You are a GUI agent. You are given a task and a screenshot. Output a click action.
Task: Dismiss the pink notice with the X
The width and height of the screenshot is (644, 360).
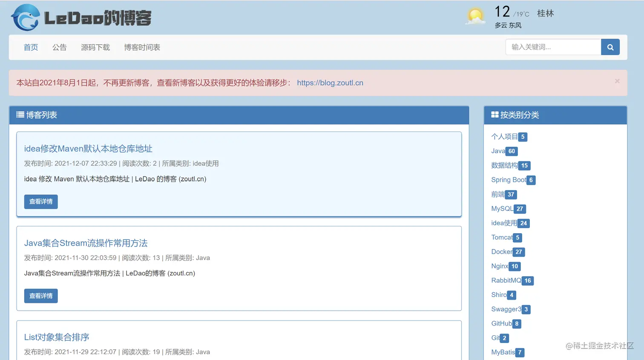point(617,81)
